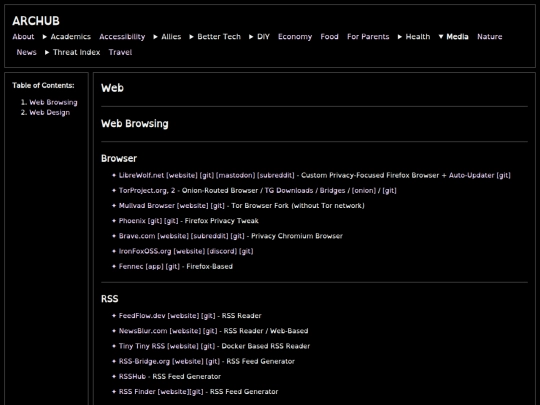This screenshot has height=405, width=540.
Task: Expand the Health menu triangle
Action: (x=399, y=37)
